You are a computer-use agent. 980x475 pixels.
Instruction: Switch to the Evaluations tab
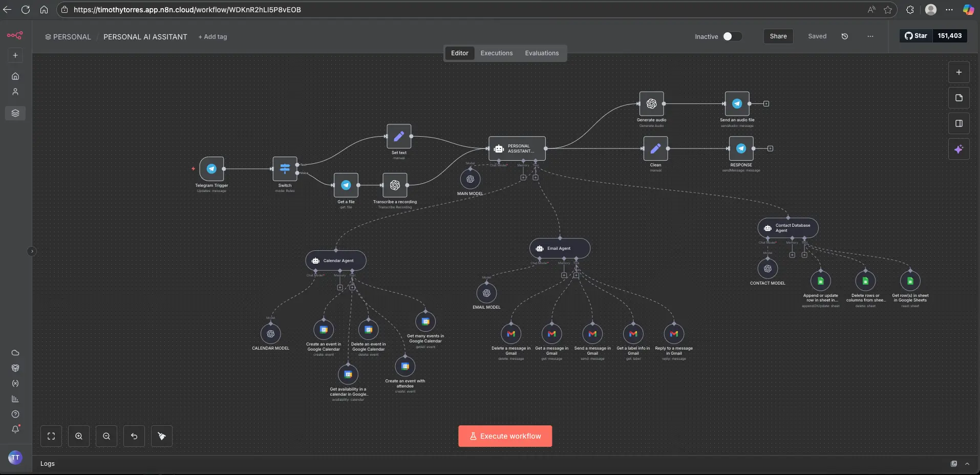pyautogui.click(x=542, y=53)
